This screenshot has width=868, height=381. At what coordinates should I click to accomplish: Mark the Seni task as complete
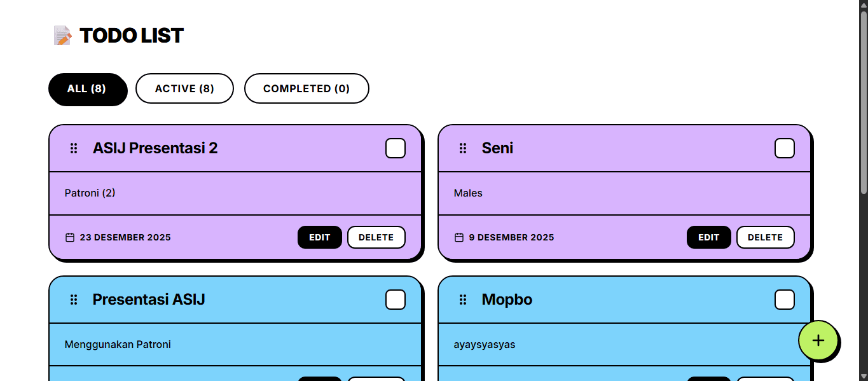[x=784, y=148]
